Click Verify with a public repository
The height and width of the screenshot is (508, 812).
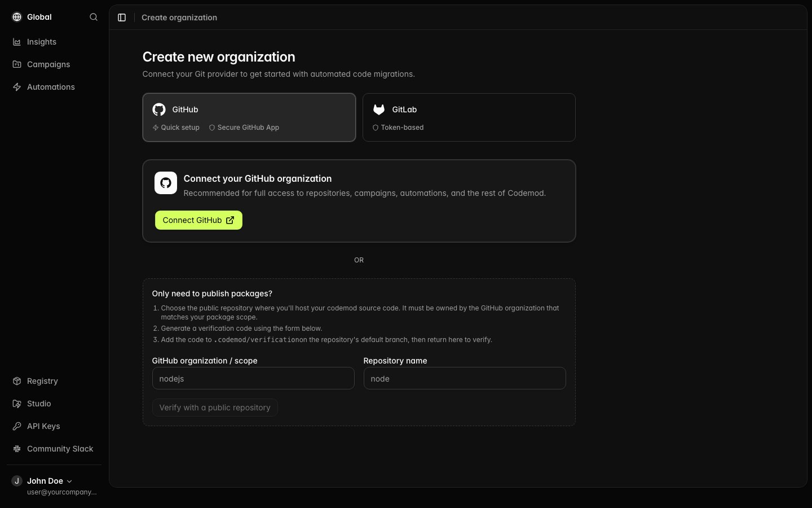pyautogui.click(x=215, y=408)
